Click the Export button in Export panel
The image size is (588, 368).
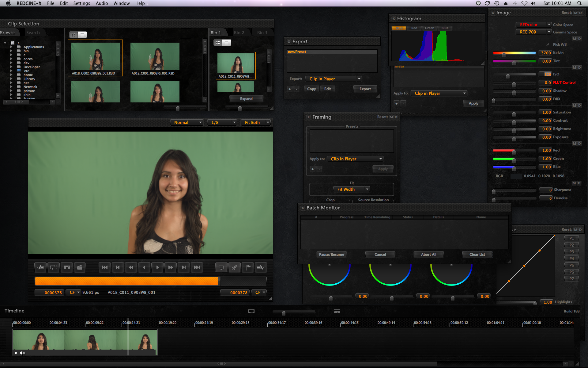point(364,89)
